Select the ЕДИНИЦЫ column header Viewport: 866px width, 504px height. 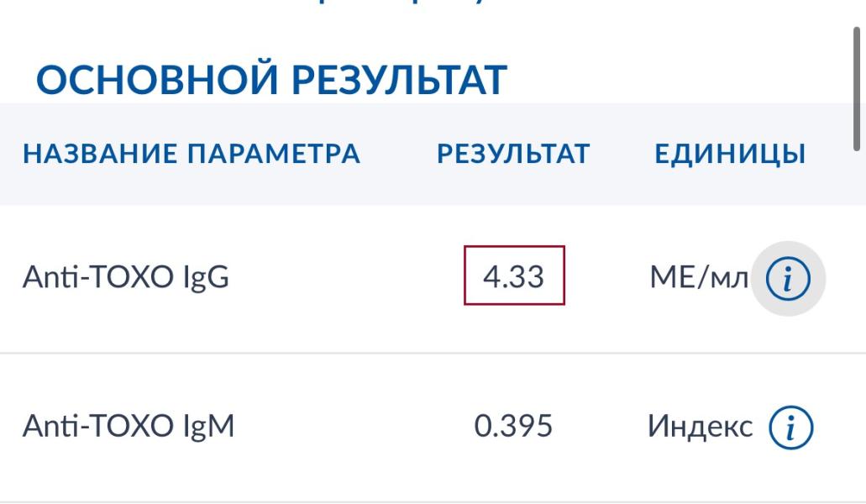[730, 154]
